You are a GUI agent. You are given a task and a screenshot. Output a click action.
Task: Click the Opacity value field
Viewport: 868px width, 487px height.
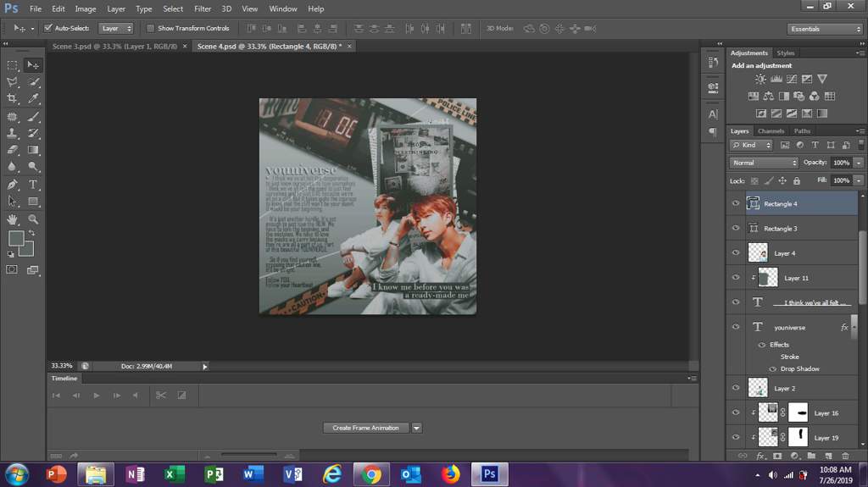842,163
